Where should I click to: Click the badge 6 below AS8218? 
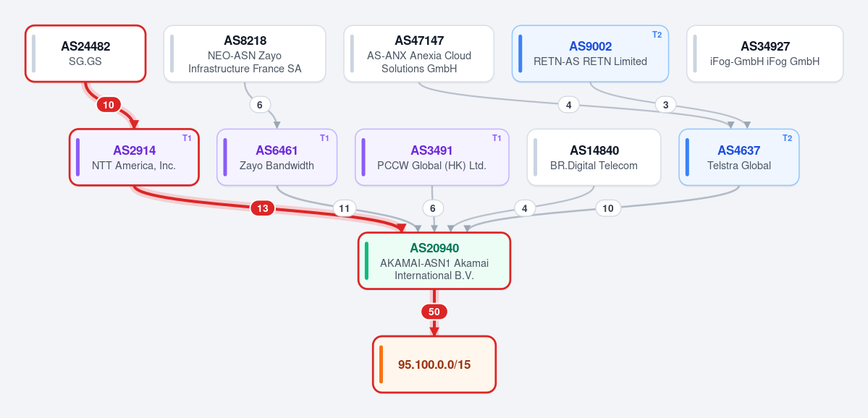260,104
